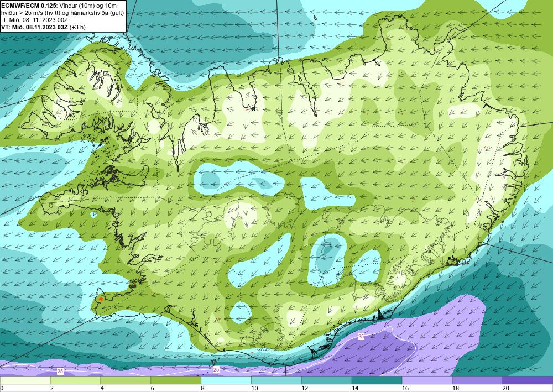
Task: Click the 18–20 m/s purple legend swatch
Action: pyautogui.click(x=477, y=380)
